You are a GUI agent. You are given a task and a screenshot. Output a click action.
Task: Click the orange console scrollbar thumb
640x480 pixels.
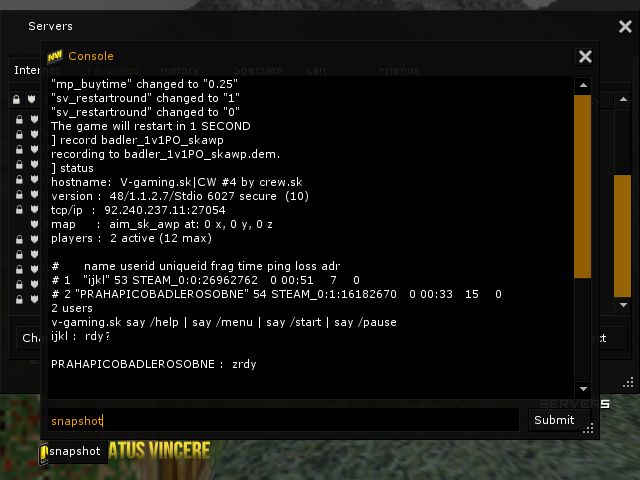tap(582, 187)
